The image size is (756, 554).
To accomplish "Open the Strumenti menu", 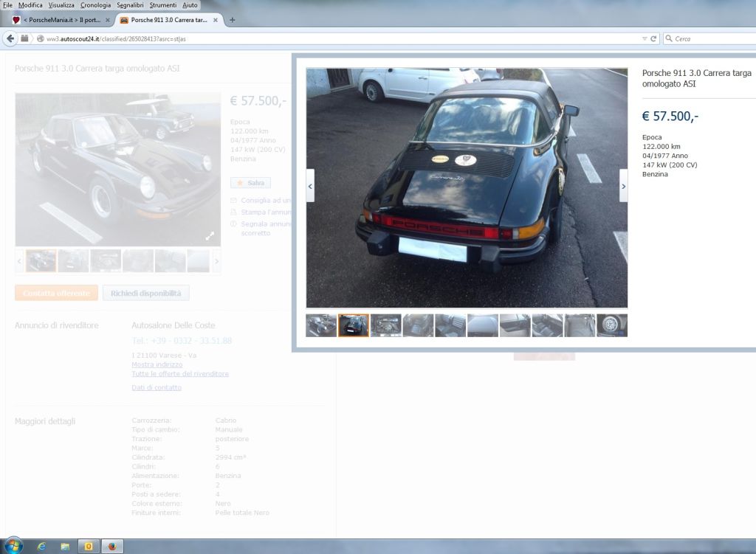I will (x=163, y=5).
